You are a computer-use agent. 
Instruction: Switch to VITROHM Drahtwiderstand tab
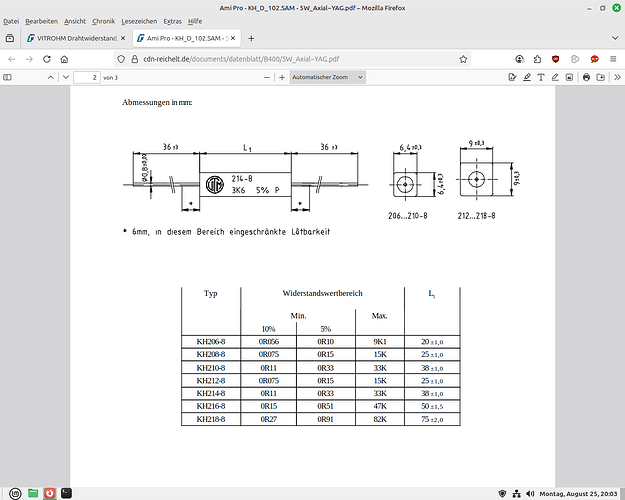click(67, 38)
